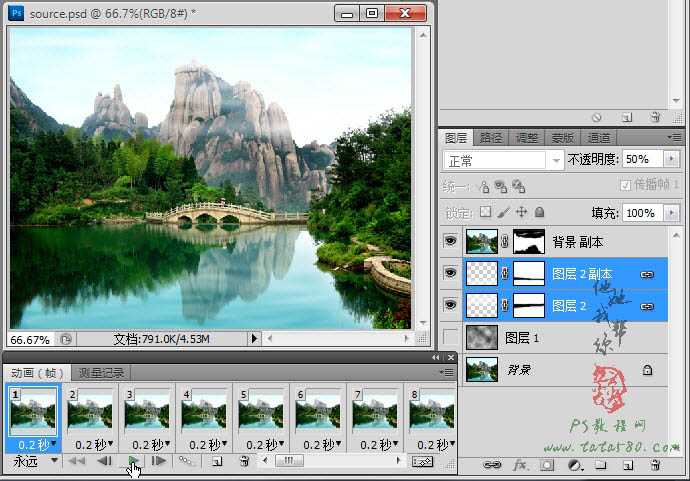
Task: Open the 测量记录 tab
Action: [101, 373]
